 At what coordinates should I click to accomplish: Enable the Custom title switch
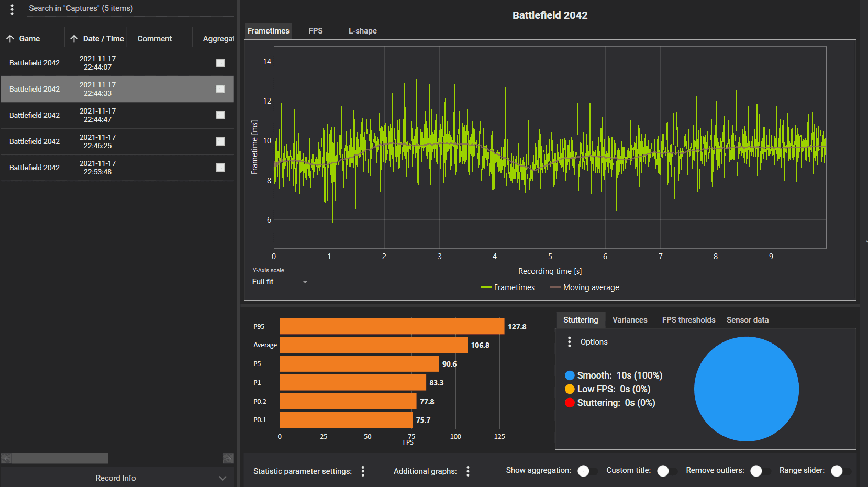pos(667,471)
